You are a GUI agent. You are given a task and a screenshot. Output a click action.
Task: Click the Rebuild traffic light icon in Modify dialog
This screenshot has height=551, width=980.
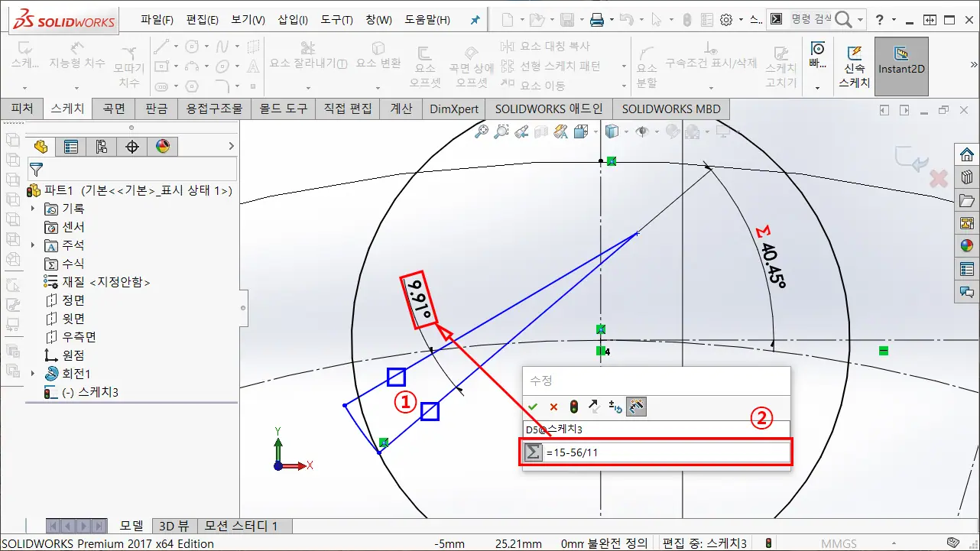[x=574, y=407]
